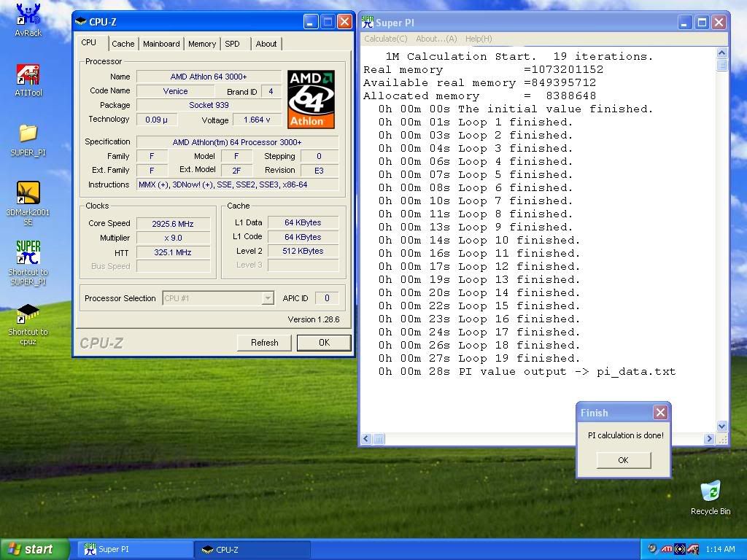
Task: Open the Mainboard tab in CPU-Z
Action: [161, 44]
